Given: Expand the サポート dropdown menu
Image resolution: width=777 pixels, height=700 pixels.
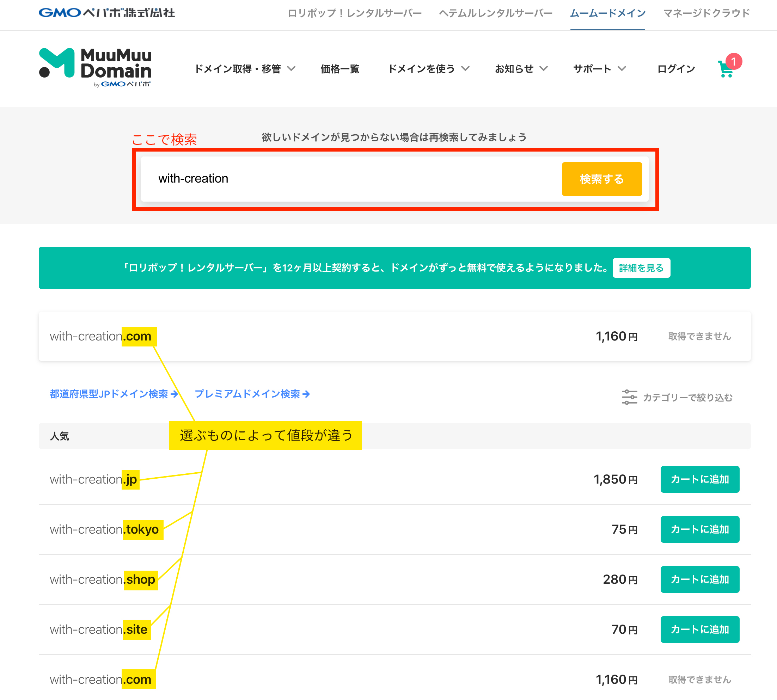Looking at the screenshot, I should (x=599, y=69).
